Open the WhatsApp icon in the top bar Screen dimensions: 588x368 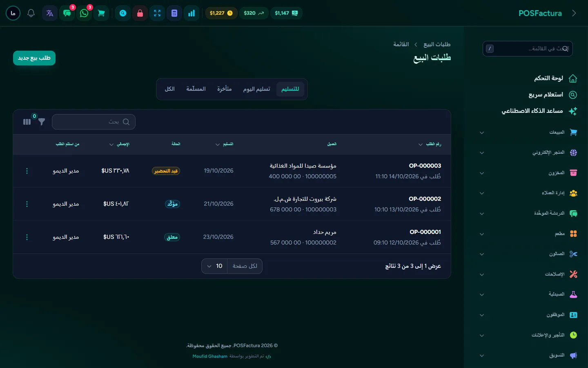point(84,13)
